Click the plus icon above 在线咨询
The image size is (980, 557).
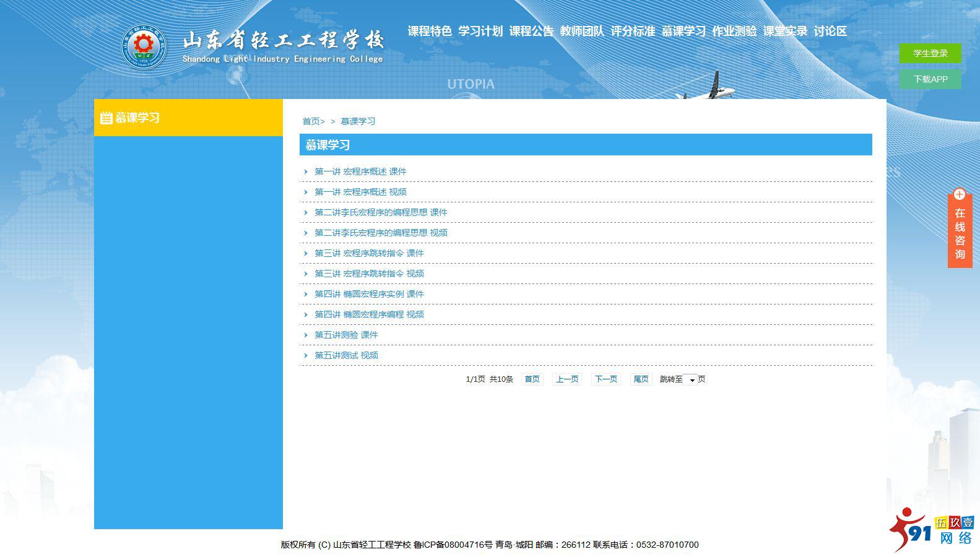tap(960, 194)
